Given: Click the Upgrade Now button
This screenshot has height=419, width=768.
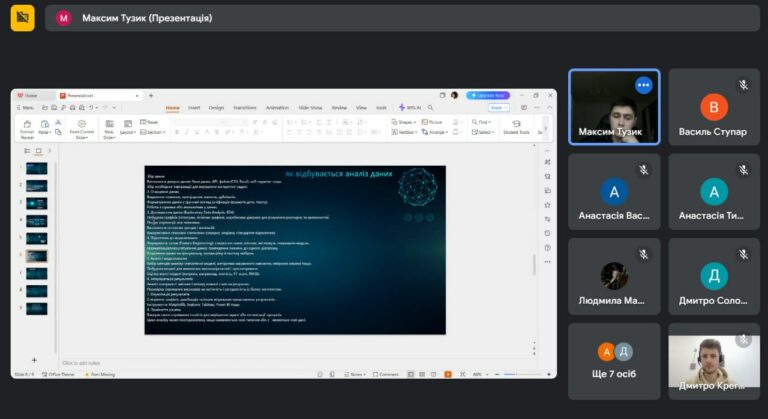Looking at the screenshot, I should pyautogui.click(x=488, y=95).
